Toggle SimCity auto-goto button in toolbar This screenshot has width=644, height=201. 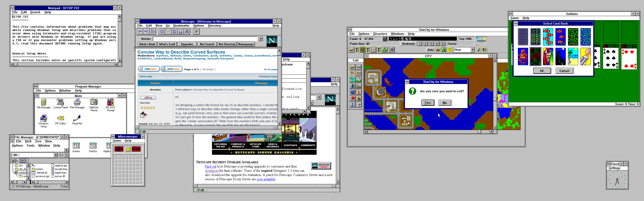450,50
